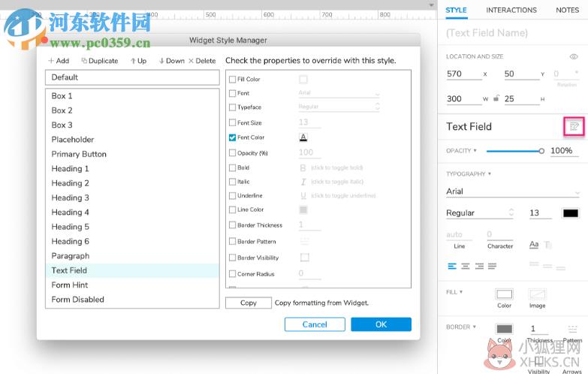Enable the Typeface checkbox
Image resolution: width=588 pixels, height=374 pixels.
tap(233, 107)
